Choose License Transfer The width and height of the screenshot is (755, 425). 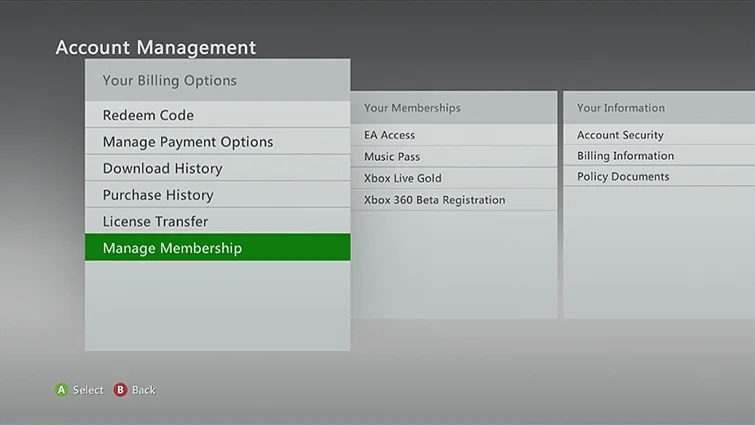218,221
